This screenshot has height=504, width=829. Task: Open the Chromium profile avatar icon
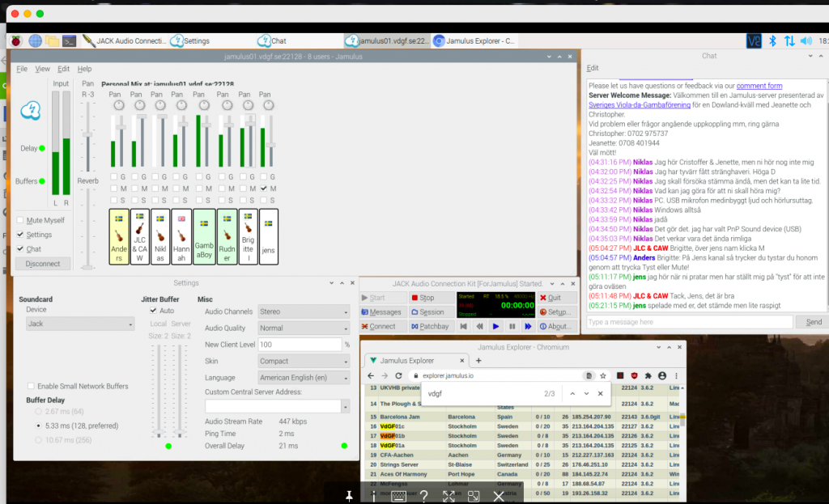(662, 375)
